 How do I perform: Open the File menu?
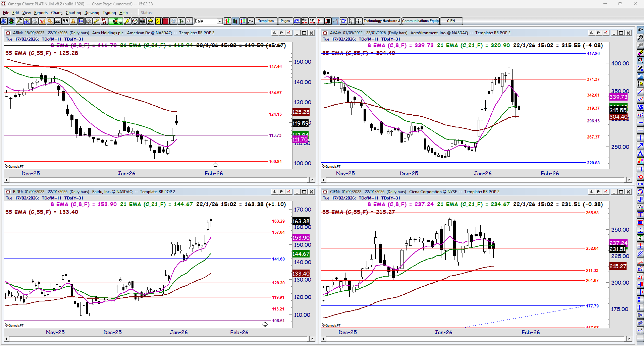click(x=6, y=13)
